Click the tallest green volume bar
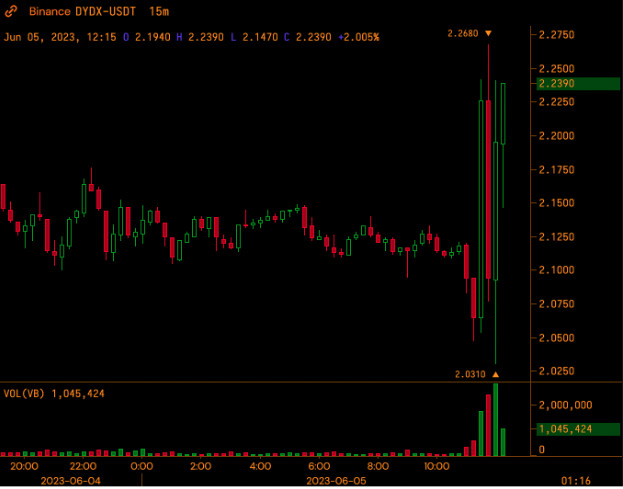Image resolution: width=623 pixels, height=489 pixels. pos(495,420)
